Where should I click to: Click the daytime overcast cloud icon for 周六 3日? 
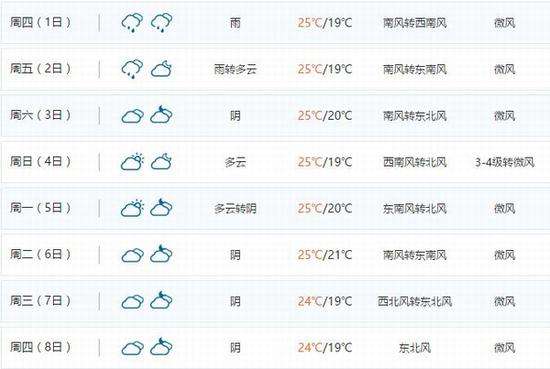(x=133, y=115)
